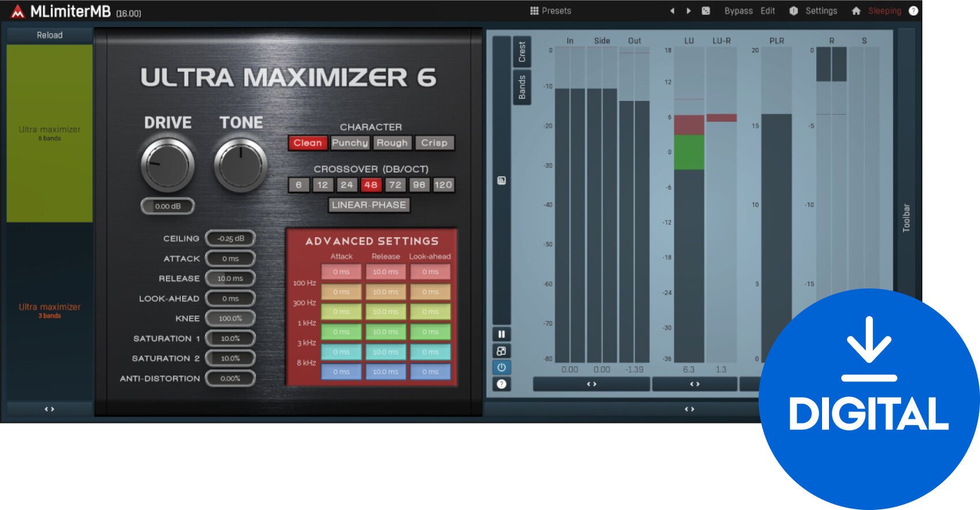Click the MeldaProduction logo icon
Image resolution: width=980 pixels, height=510 pixels.
pyautogui.click(x=17, y=11)
